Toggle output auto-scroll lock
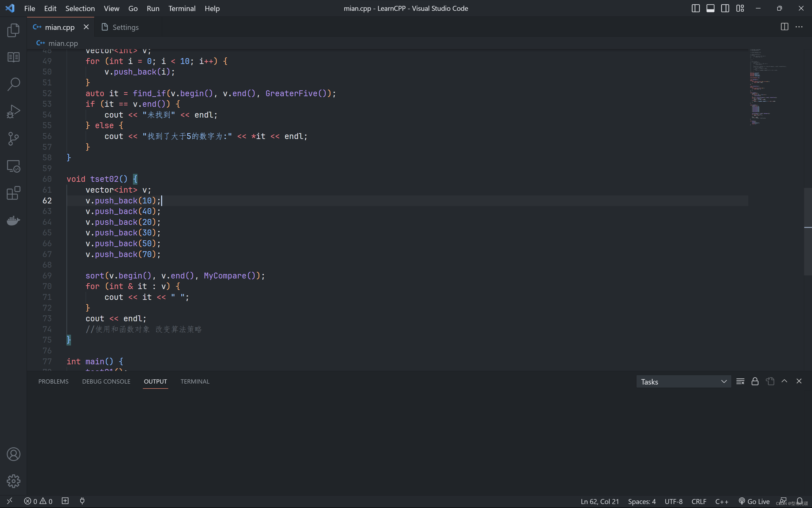 coord(755,381)
